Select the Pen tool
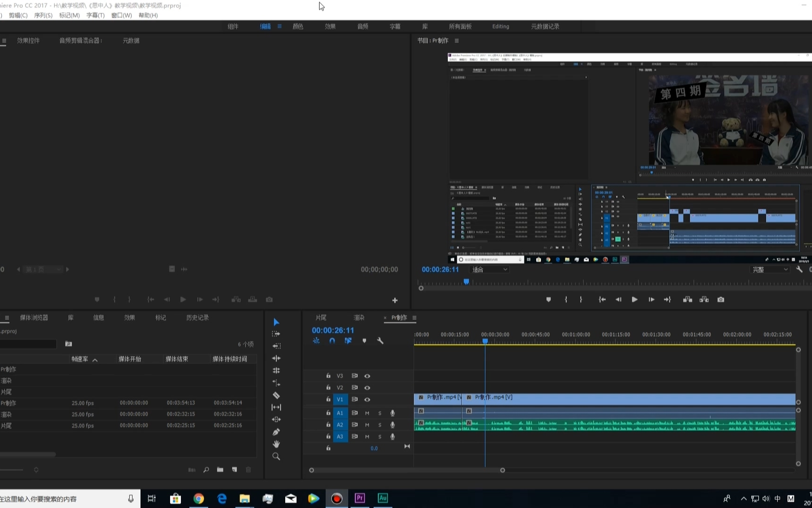This screenshot has height=508, width=812. pos(276,432)
